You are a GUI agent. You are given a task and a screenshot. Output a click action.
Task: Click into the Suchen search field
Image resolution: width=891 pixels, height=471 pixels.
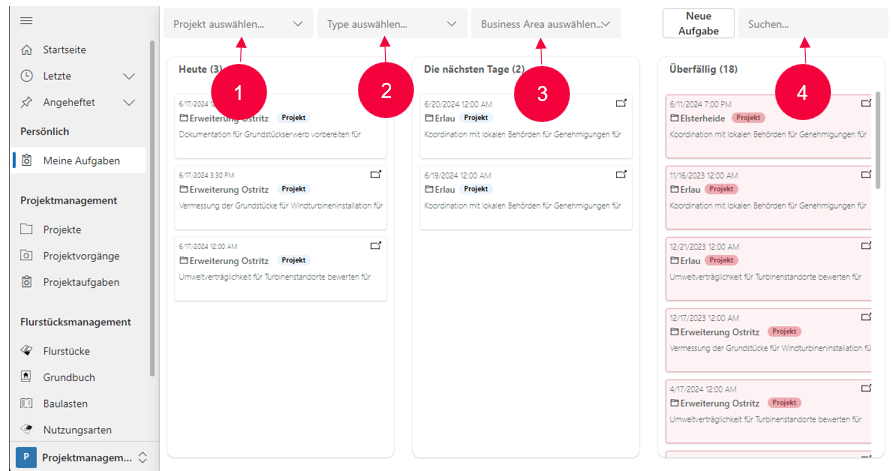(810, 24)
